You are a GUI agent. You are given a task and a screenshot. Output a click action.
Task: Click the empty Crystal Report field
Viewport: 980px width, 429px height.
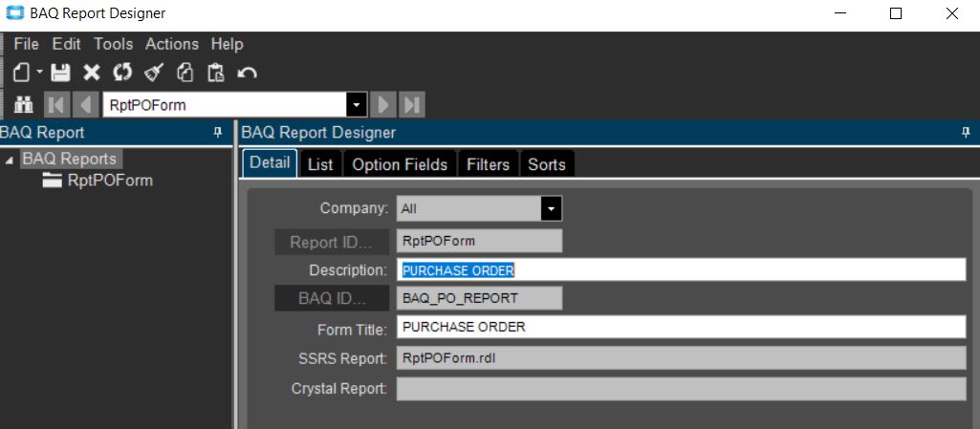(x=682, y=389)
